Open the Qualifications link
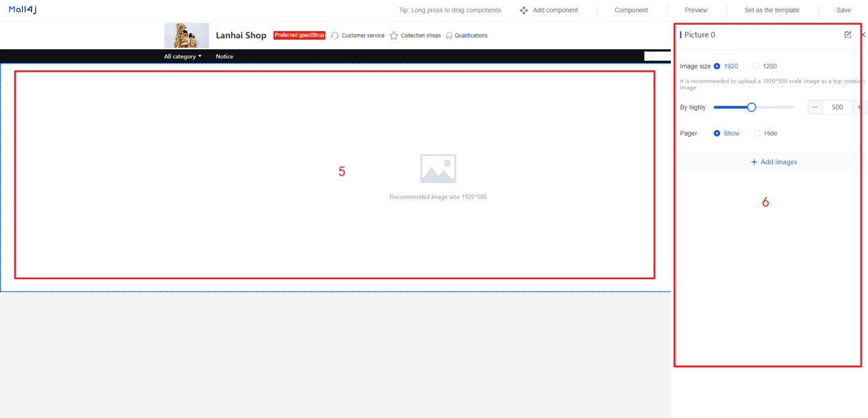Viewport: 868px width, 418px height. coord(472,36)
